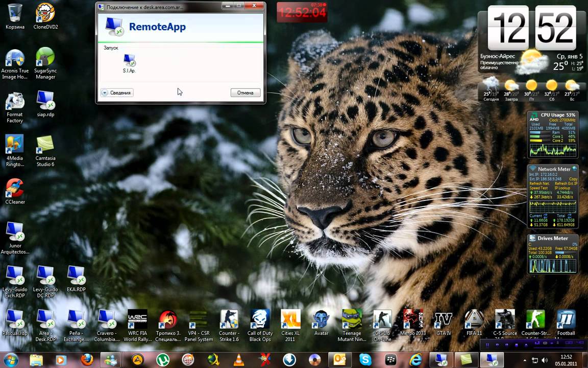Click the volume speaker tray icon
The image size is (588, 368).
545,360
